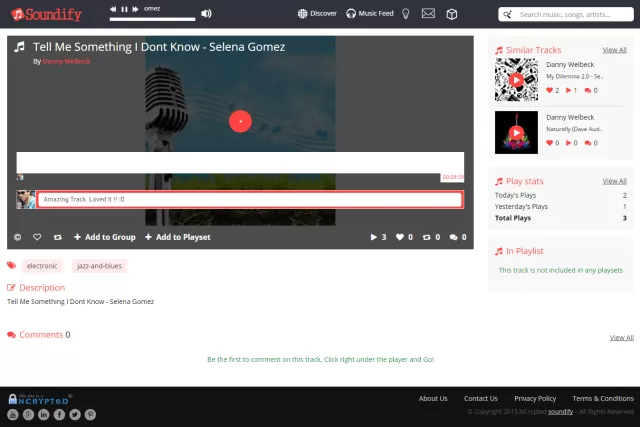Click the Total Plays row

[561, 218]
